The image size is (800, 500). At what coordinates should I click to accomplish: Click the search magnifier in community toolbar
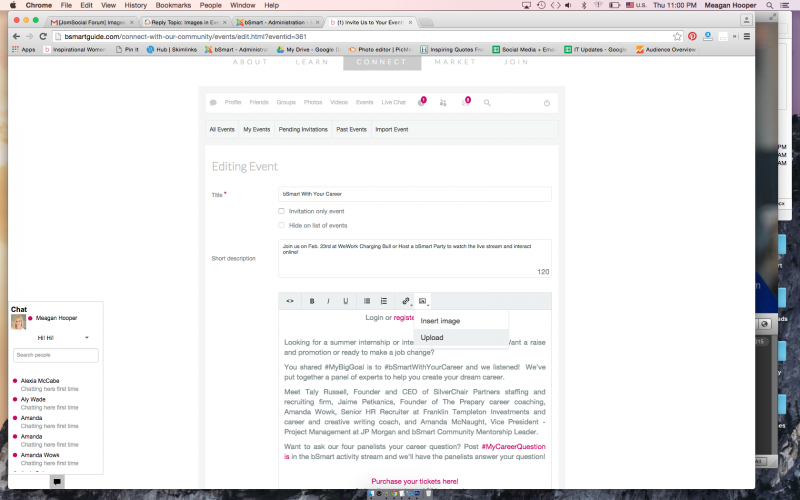point(487,103)
